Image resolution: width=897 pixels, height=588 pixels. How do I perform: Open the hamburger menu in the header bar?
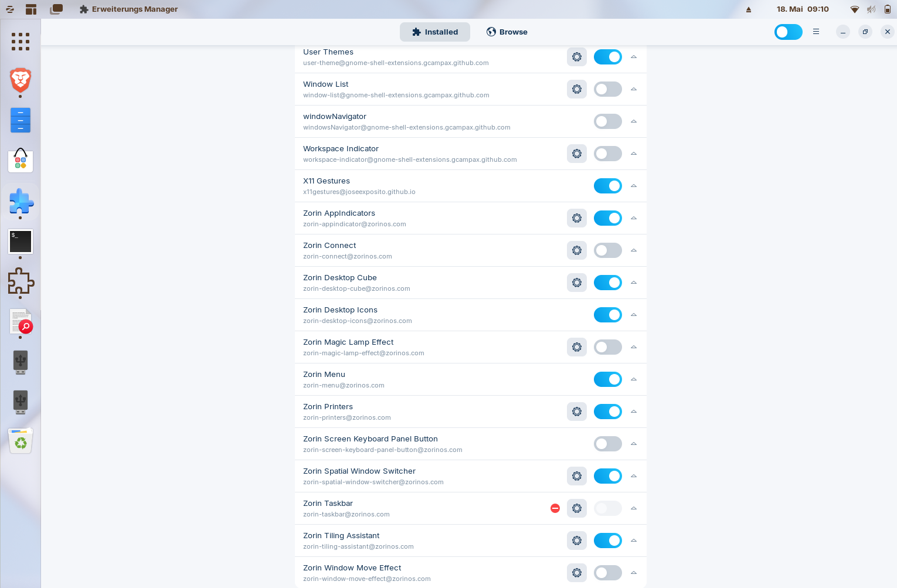(816, 32)
